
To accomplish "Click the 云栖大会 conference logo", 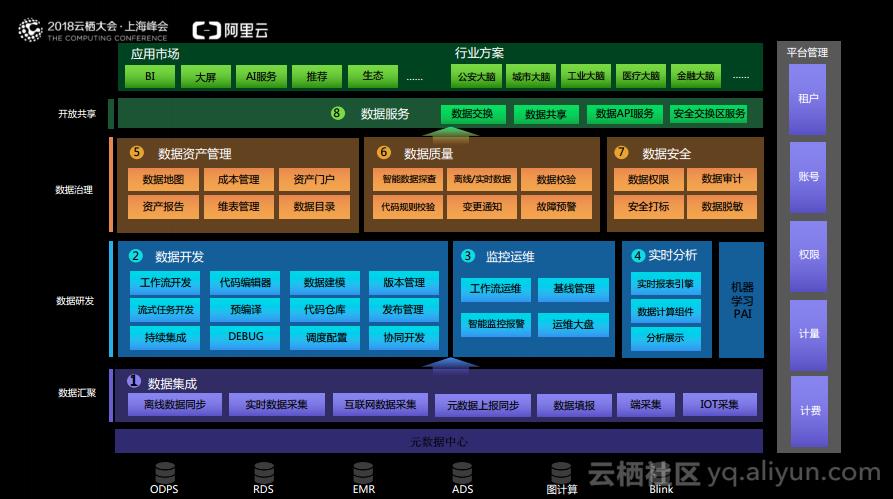I will pos(30,30).
